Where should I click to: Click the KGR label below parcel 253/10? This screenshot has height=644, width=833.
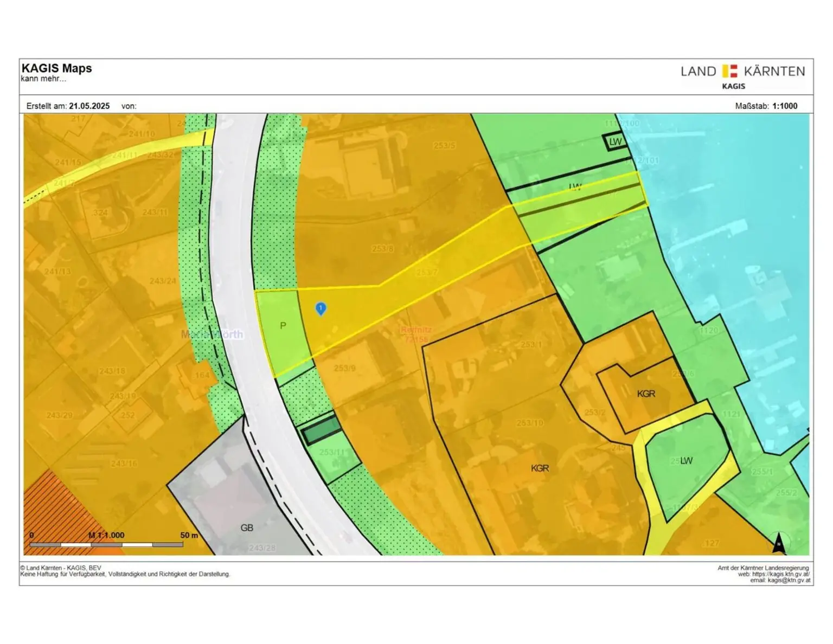540,468
